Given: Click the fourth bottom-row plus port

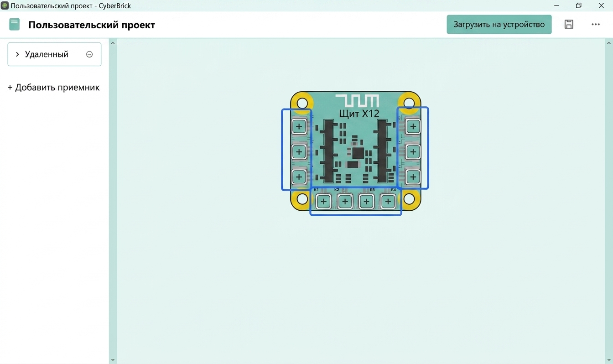Looking at the screenshot, I should [388, 201].
